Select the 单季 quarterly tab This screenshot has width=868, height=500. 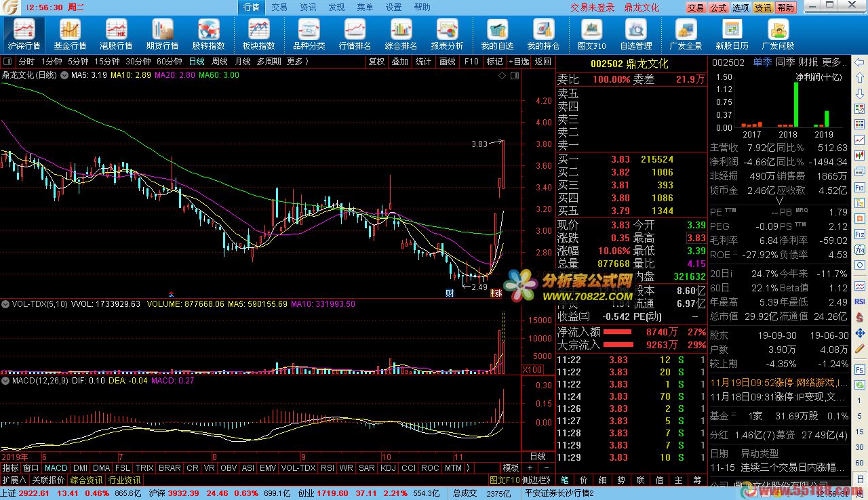tap(762, 62)
